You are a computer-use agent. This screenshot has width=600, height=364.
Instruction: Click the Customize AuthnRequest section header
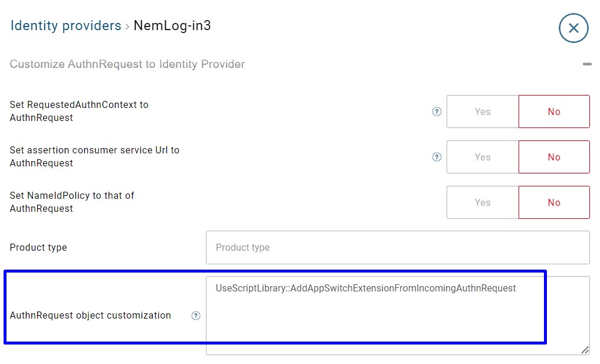pos(127,64)
